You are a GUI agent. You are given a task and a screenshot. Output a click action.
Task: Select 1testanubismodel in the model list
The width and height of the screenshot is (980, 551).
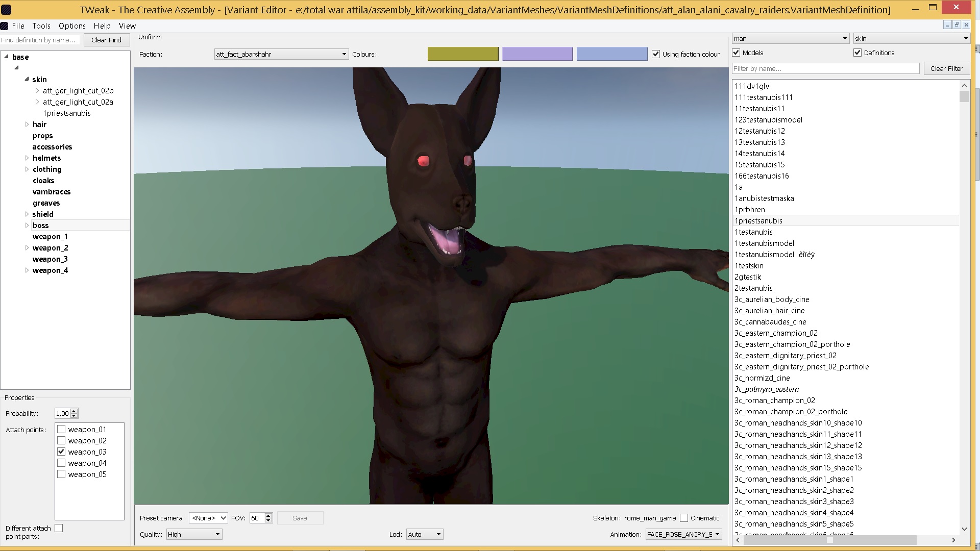click(764, 243)
